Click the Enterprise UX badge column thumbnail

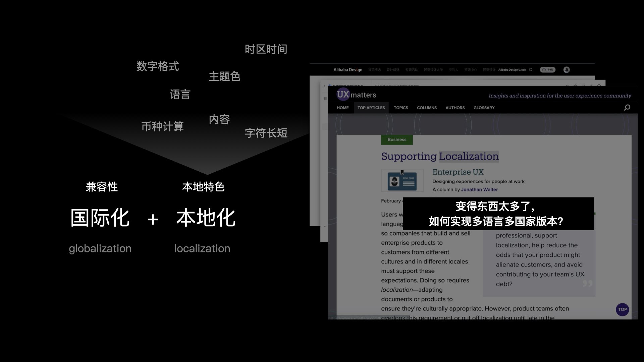pos(402,180)
